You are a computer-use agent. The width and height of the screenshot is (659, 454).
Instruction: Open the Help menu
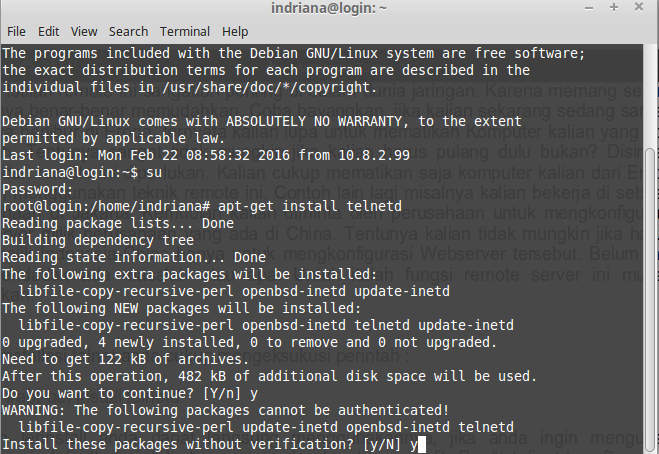pyautogui.click(x=235, y=32)
